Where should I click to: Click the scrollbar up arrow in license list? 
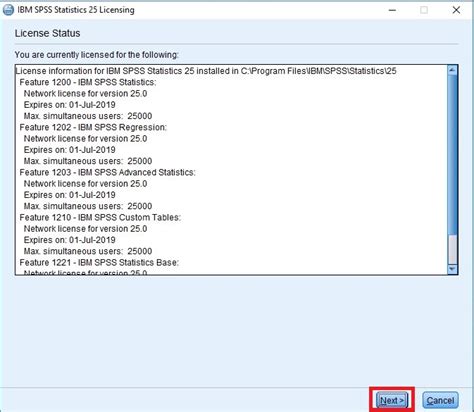tap(452, 70)
